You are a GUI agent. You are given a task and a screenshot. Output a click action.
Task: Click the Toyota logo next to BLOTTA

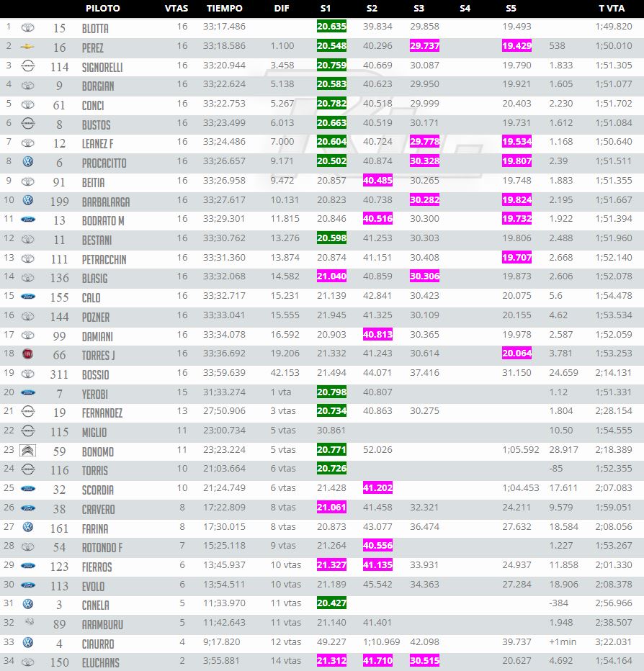[28, 27]
